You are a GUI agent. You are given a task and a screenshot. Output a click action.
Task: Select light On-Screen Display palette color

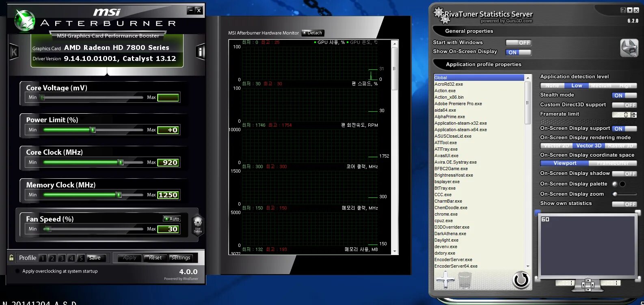coord(615,184)
